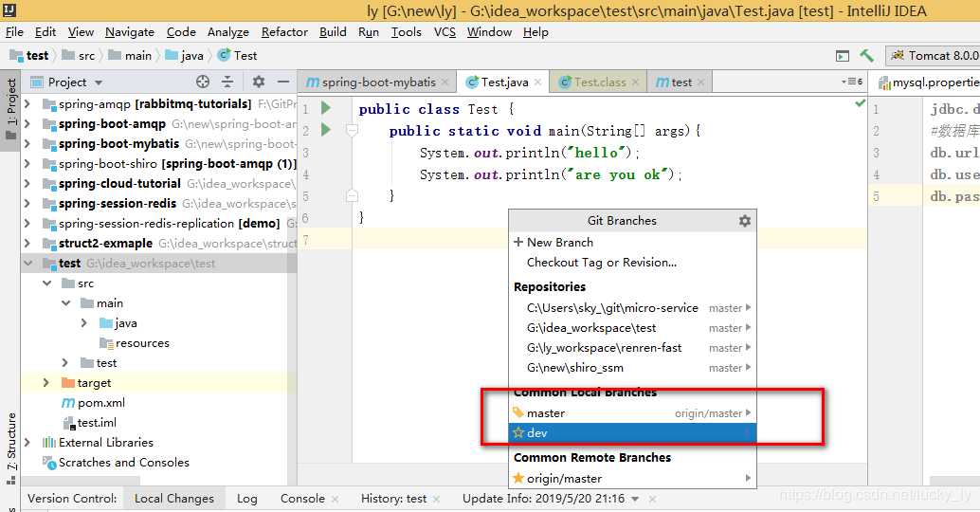The height and width of the screenshot is (512, 980).
Task: Run main method via line 2 gutter arrow
Action: [x=326, y=130]
